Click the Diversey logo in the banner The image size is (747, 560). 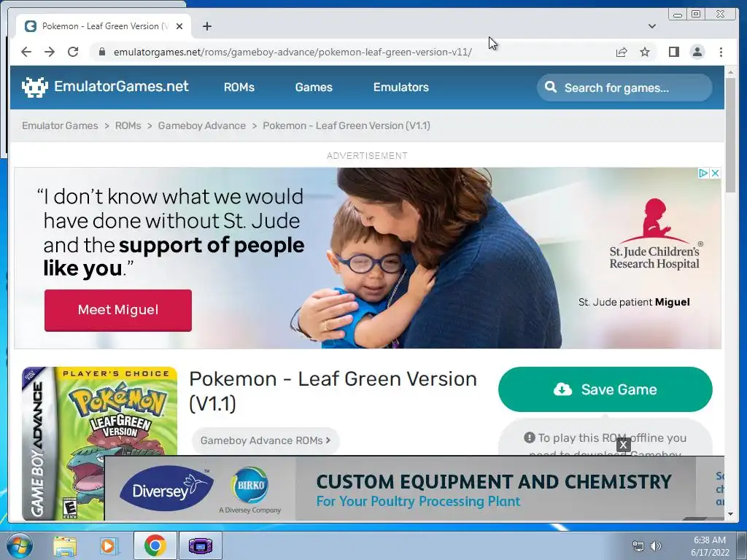(x=167, y=489)
